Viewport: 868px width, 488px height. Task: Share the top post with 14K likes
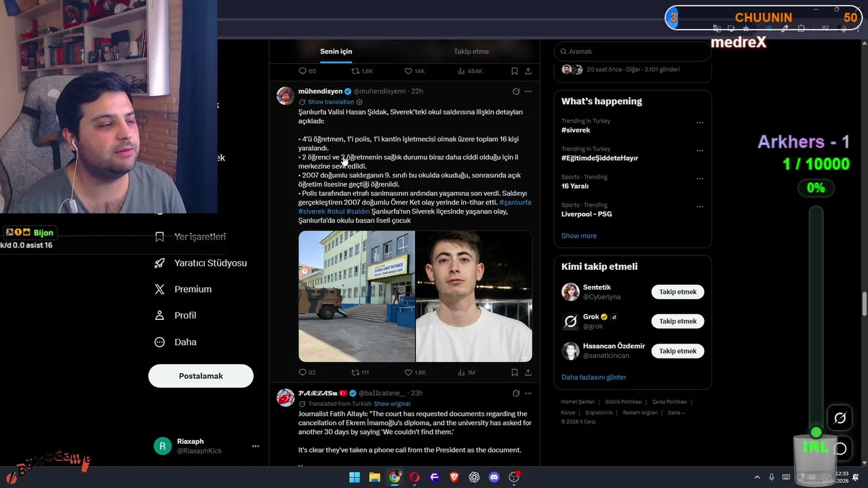tap(528, 71)
